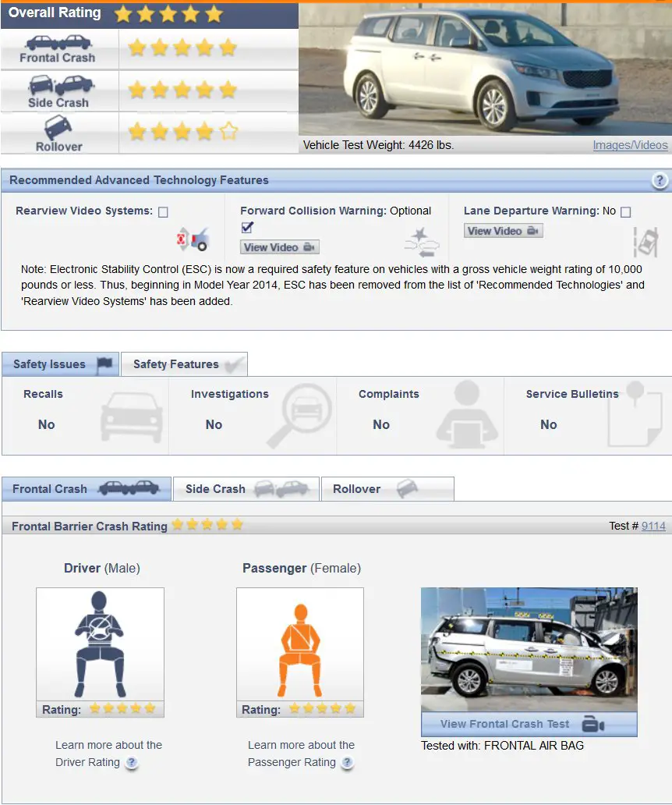
Task: Click the forward collision warning illustration icon
Action: click(422, 243)
